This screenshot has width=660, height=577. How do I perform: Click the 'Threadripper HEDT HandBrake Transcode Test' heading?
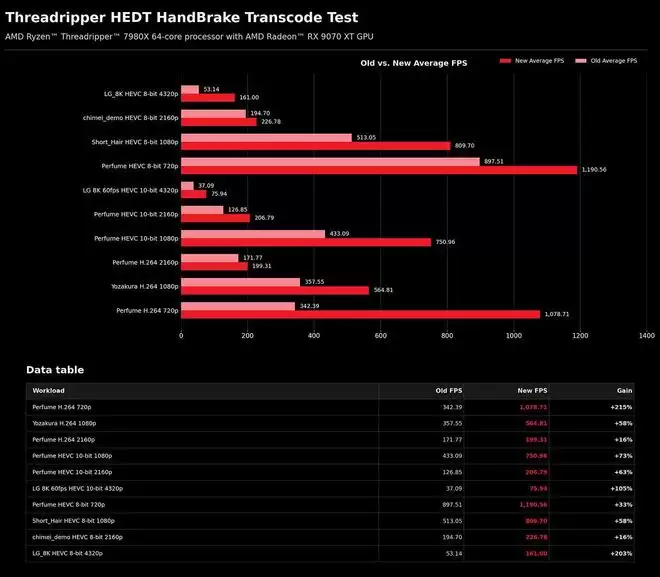coord(181,17)
